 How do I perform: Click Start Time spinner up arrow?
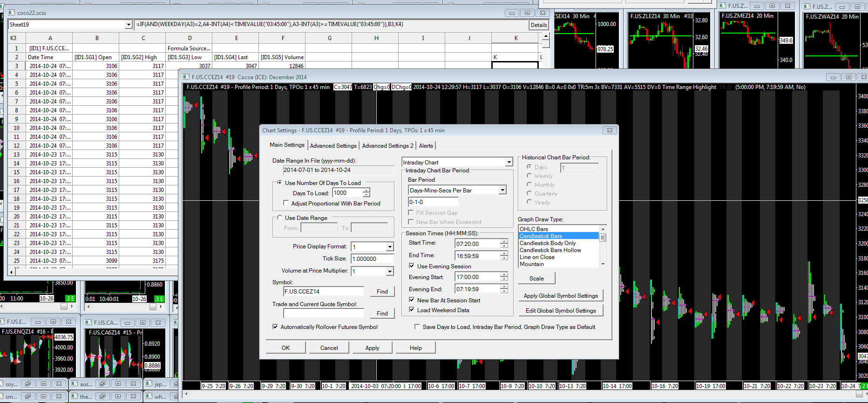tap(504, 241)
